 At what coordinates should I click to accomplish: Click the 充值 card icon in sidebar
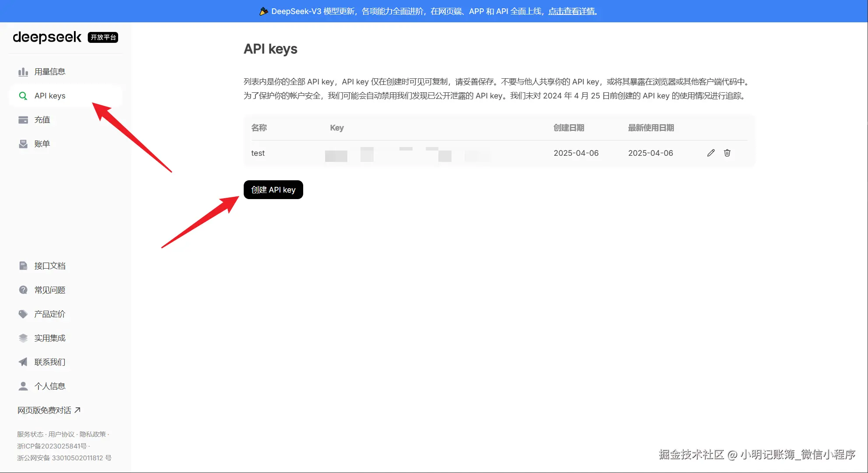click(x=23, y=120)
